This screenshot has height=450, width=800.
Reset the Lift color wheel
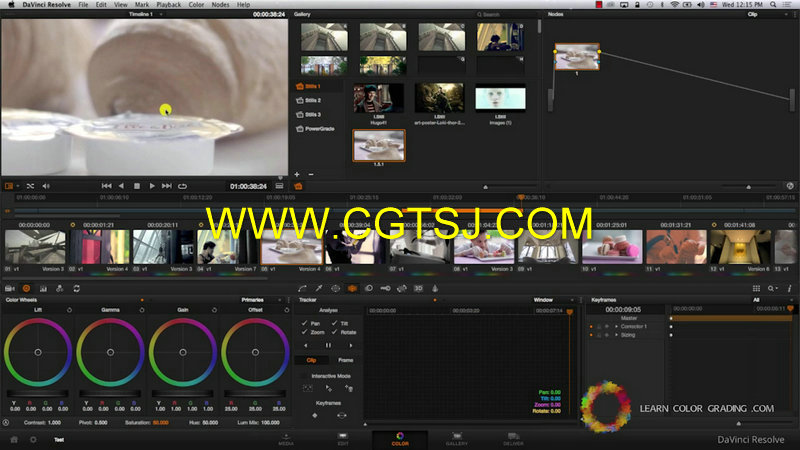(69, 310)
